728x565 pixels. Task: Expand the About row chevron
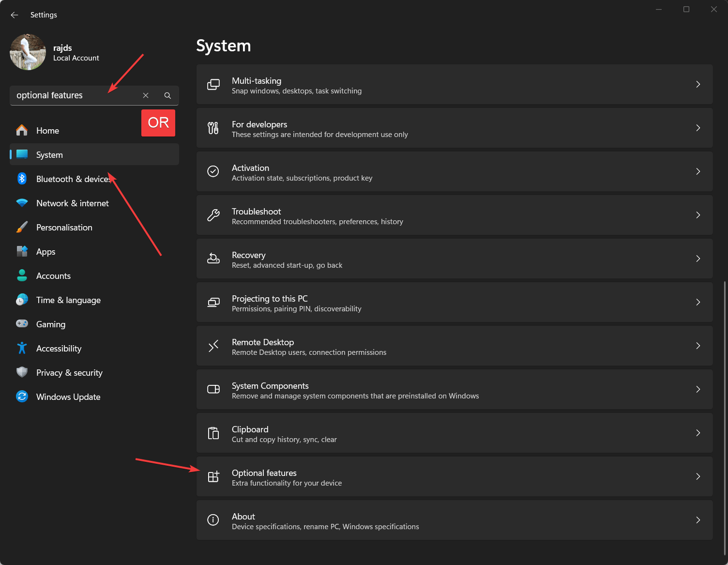[x=698, y=520]
